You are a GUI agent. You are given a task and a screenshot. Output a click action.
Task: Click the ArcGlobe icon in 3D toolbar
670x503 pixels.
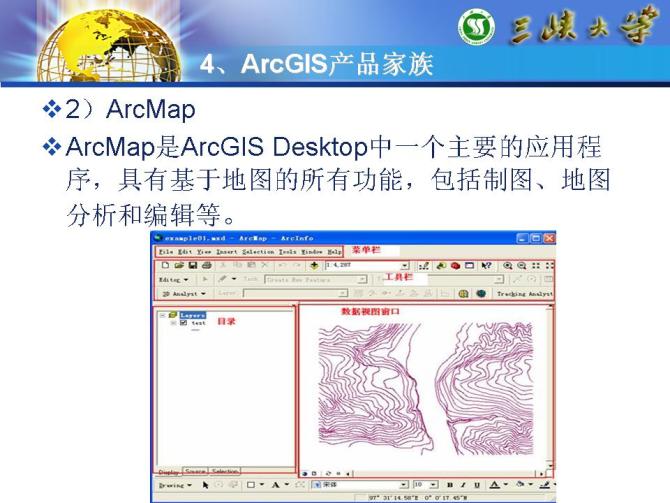481,294
